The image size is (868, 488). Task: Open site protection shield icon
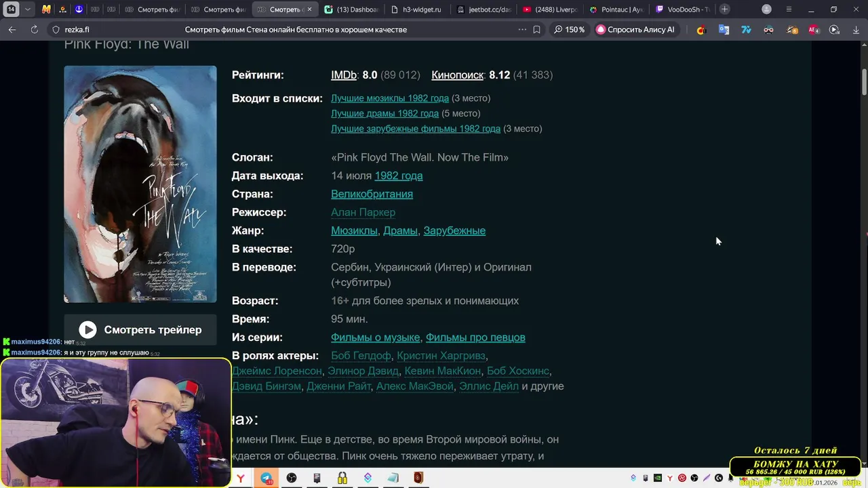click(x=56, y=30)
